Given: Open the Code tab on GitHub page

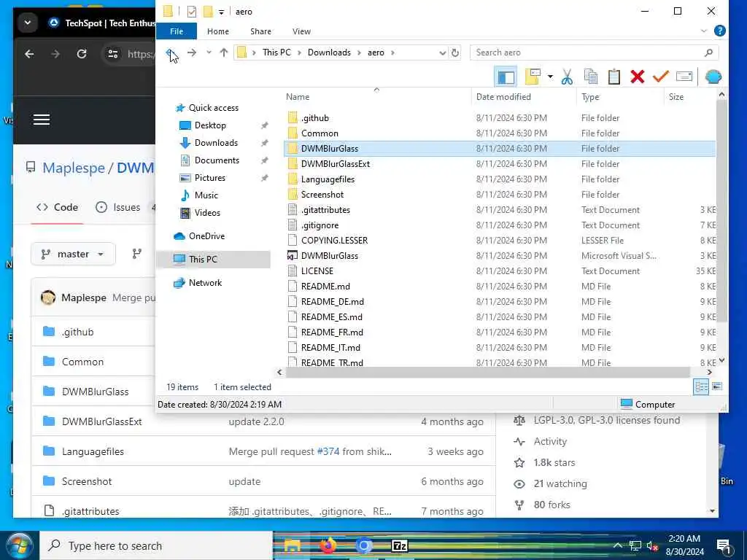Looking at the screenshot, I should 57,207.
